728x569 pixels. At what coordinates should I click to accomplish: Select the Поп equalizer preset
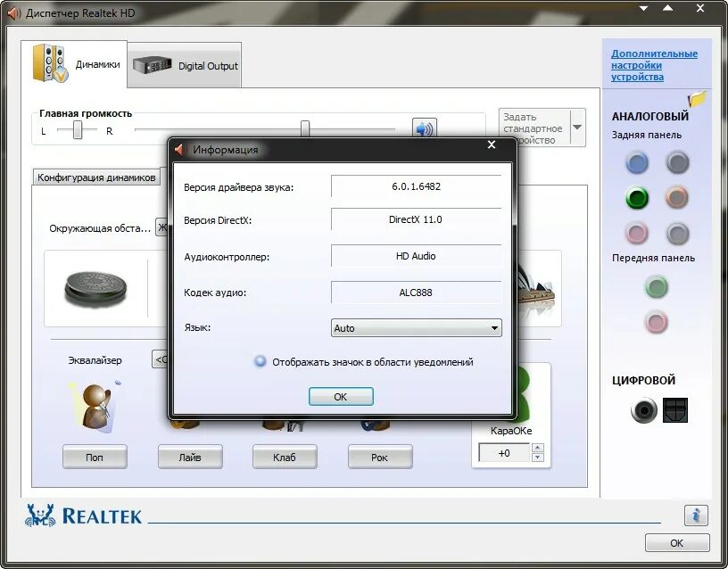(x=95, y=458)
